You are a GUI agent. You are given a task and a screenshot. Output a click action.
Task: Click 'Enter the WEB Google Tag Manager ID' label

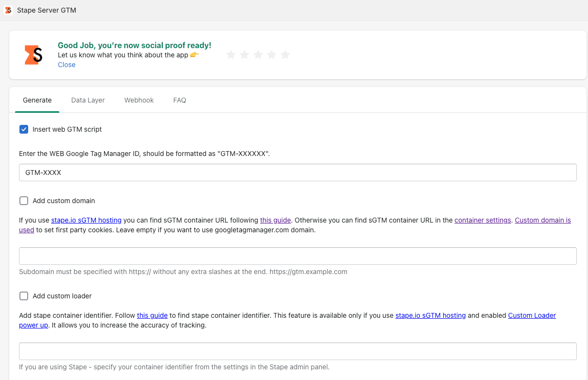click(x=144, y=153)
